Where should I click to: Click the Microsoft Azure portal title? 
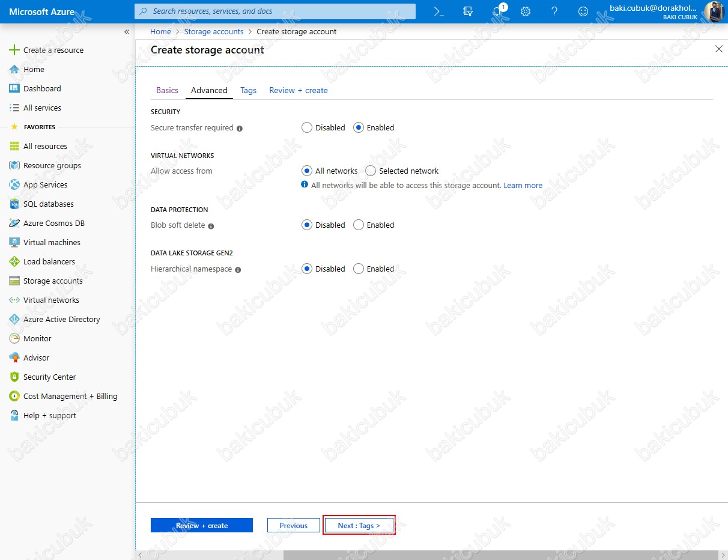42,11
